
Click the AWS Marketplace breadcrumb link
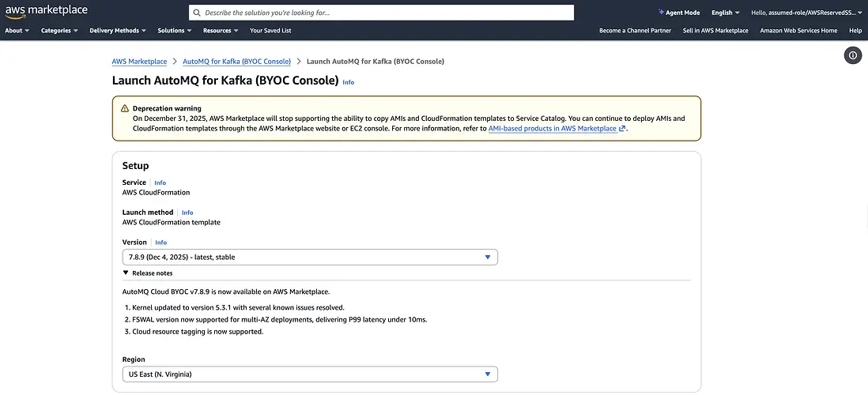pyautogui.click(x=139, y=62)
